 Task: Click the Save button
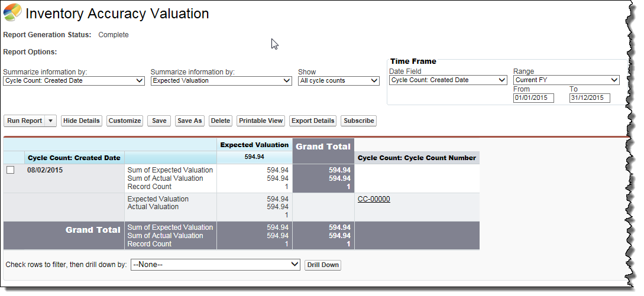[x=159, y=121]
